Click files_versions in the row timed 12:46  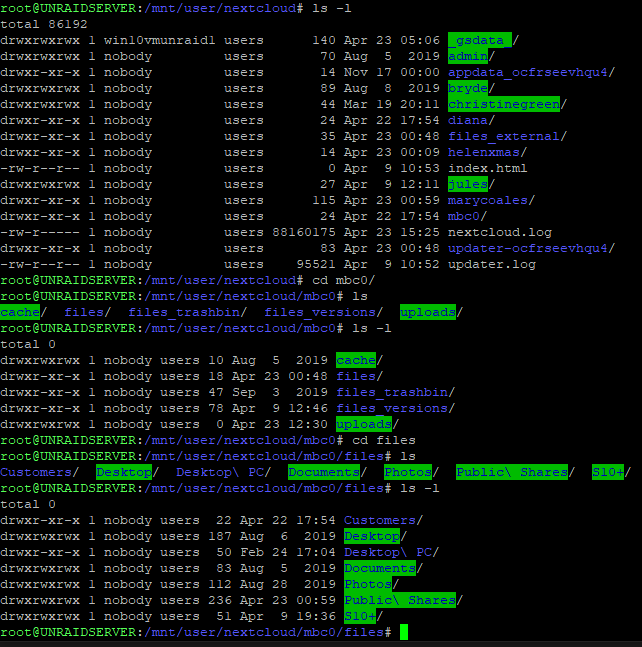392,409
